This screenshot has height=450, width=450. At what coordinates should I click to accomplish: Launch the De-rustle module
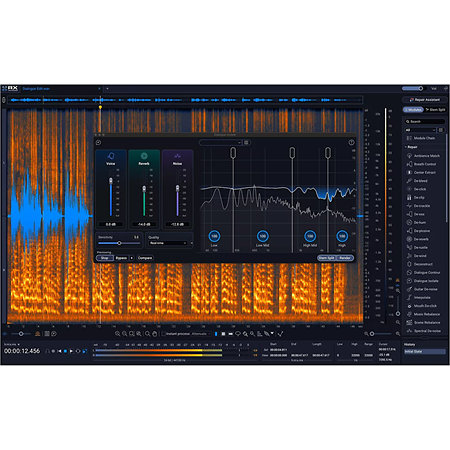tap(417, 247)
